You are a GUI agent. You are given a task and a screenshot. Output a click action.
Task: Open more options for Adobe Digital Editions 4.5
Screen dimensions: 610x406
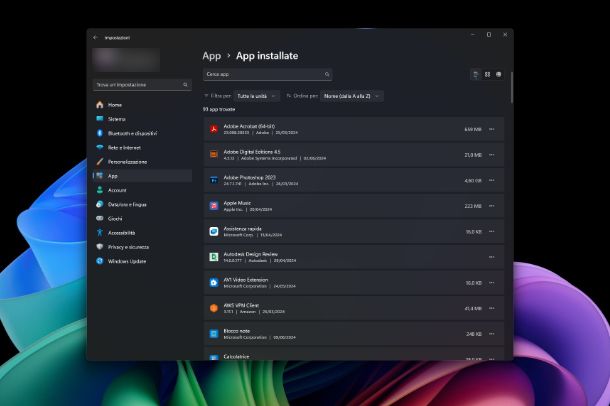(x=492, y=155)
